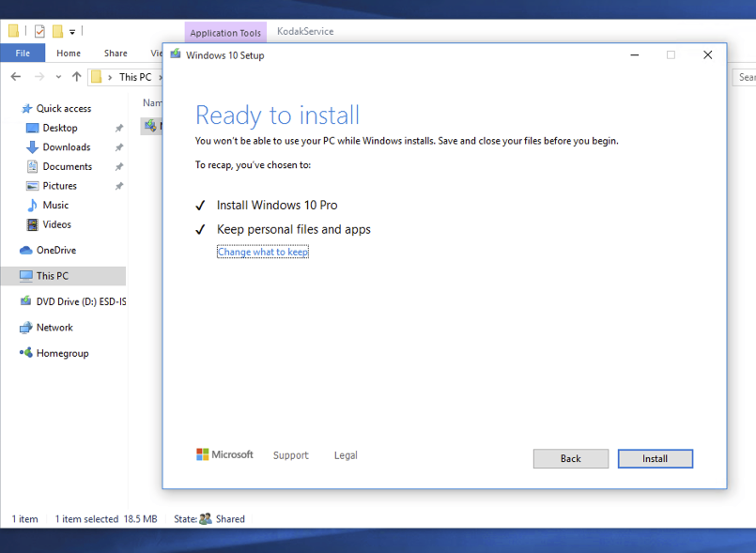Select This PC in the address bar breadcrumb

pos(135,77)
